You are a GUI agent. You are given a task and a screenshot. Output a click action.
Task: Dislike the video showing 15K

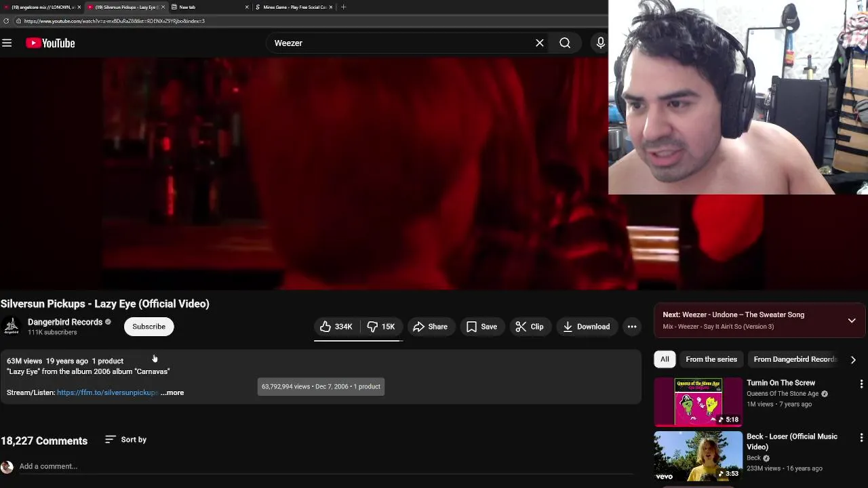(x=382, y=327)
